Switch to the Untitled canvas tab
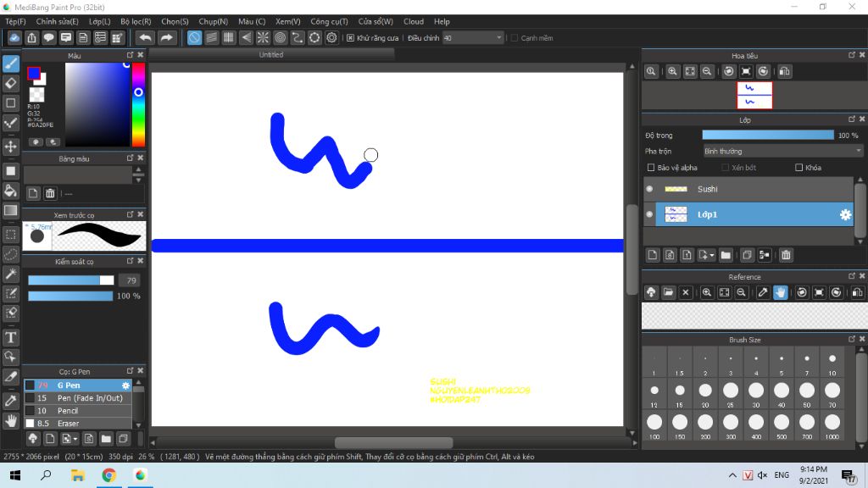 coord(271,54)
